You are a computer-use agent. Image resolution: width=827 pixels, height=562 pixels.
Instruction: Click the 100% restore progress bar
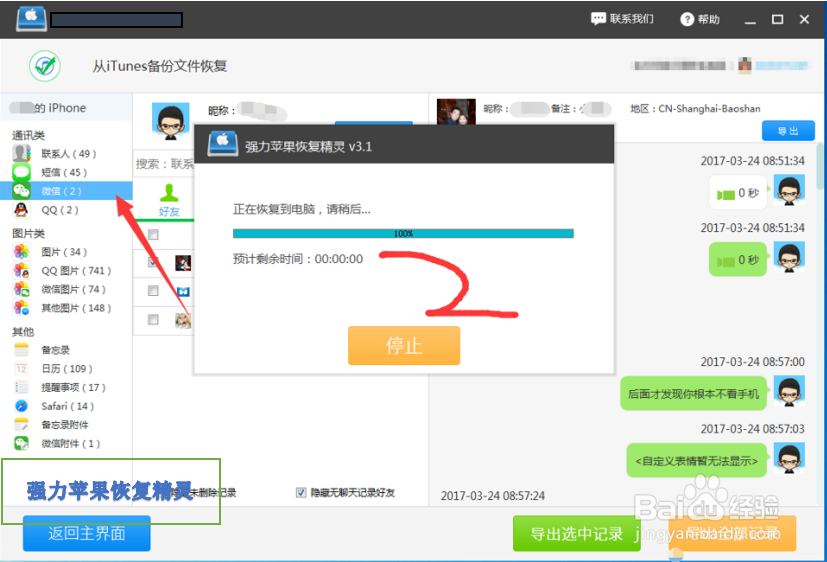(x=403, y=234)
